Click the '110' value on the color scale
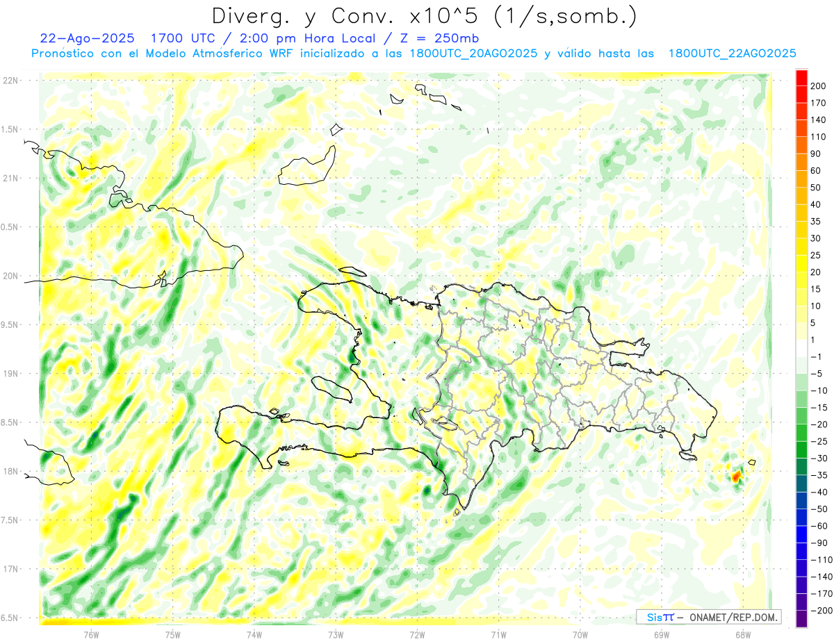This screenshot has width=834, height=644. [819, 137]
